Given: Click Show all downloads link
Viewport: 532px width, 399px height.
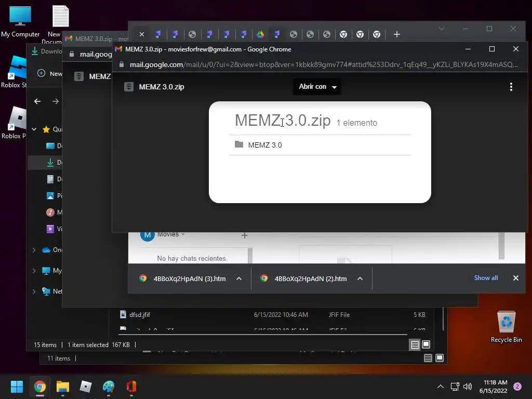Looking at the screenshot, I should point(486,278).
